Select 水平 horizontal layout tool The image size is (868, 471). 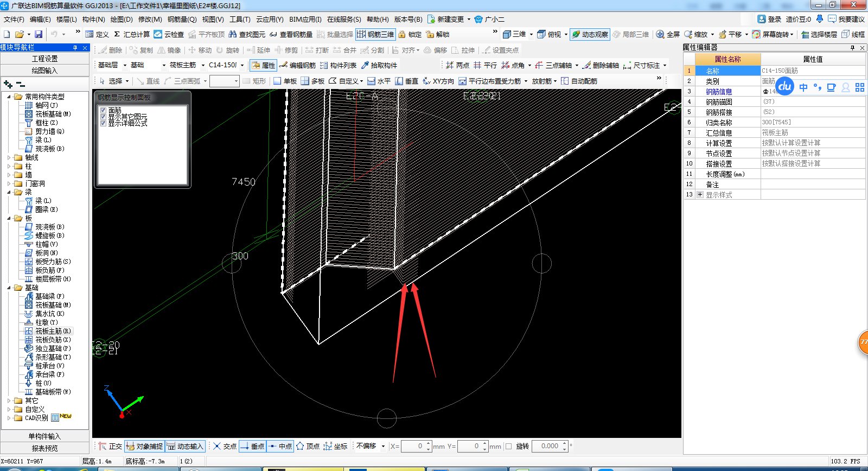379,81
